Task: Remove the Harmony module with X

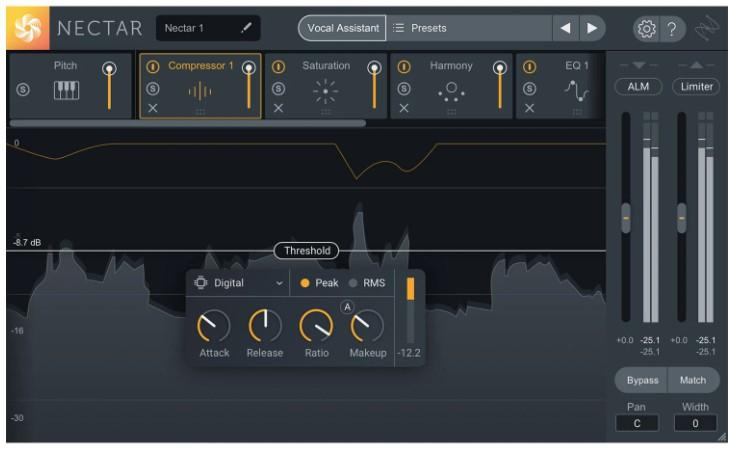Action: 404,108
